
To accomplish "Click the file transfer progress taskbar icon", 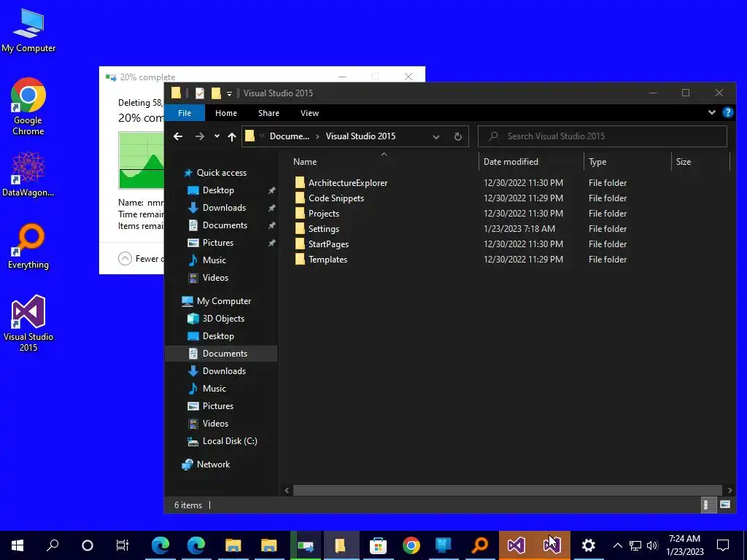I will 306,545.
